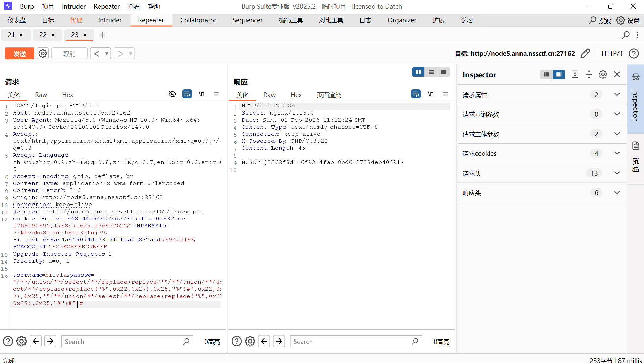Image resolution: width=644 pixels, height=363 pixels.
Task: Open the next-history dropdown arrow
Action: [131, 54]
